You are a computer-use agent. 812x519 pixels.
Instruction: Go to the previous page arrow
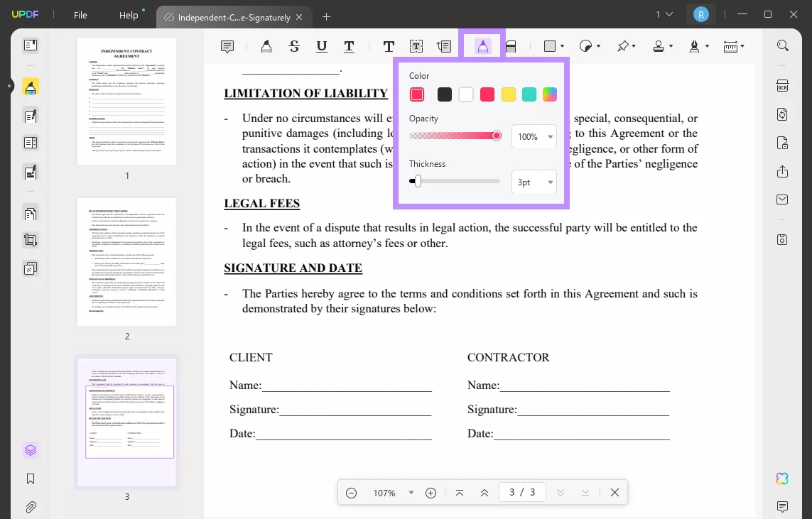coord(485,493)
